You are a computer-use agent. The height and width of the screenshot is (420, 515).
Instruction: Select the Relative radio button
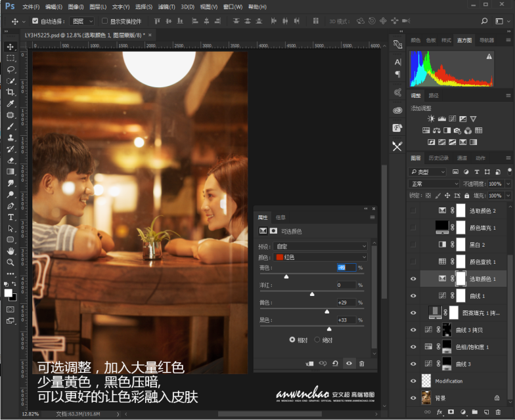292,340
